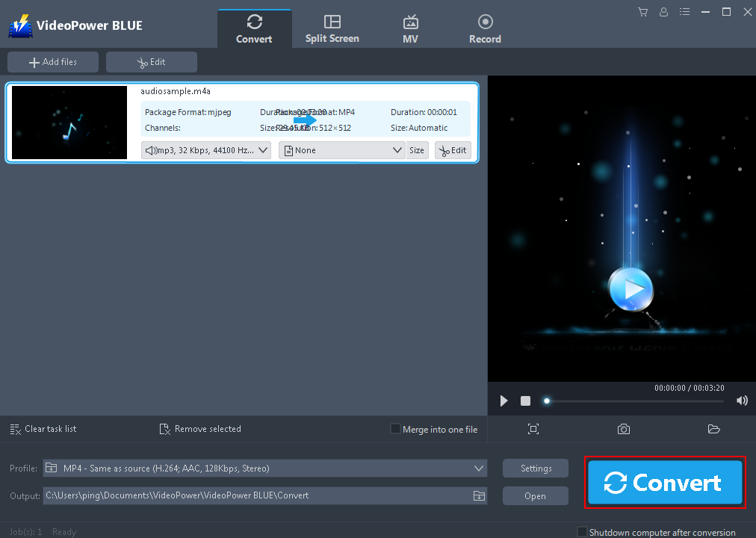Select the audiosample.m4a thumbnail
The height and width of the screenshot is (538, 756).
[x=69, y=122]
